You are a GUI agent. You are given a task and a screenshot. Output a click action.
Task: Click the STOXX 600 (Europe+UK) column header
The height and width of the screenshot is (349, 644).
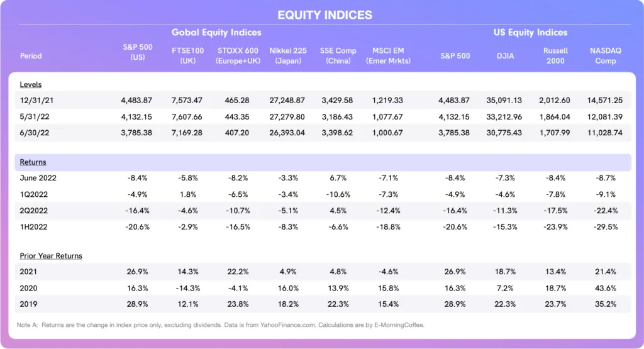click(238, 56)
